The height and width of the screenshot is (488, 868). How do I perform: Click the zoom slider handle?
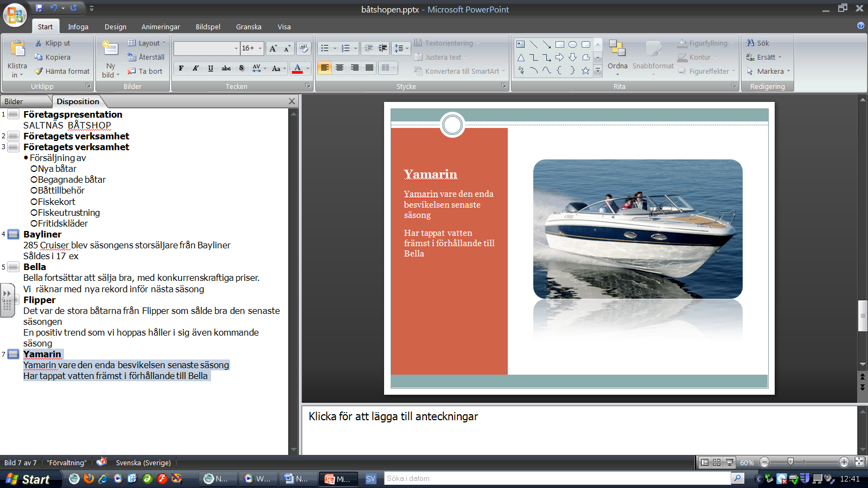point(790,462)
